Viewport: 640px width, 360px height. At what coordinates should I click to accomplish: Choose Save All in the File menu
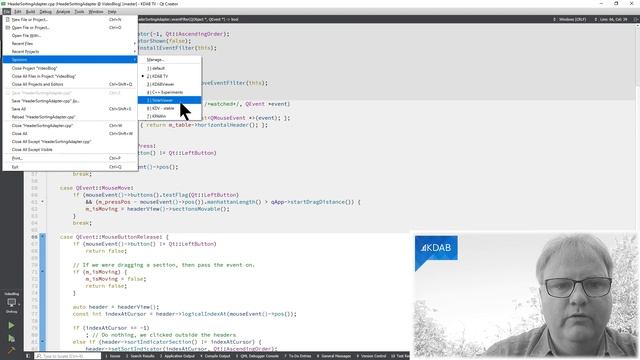click(70, 109)
